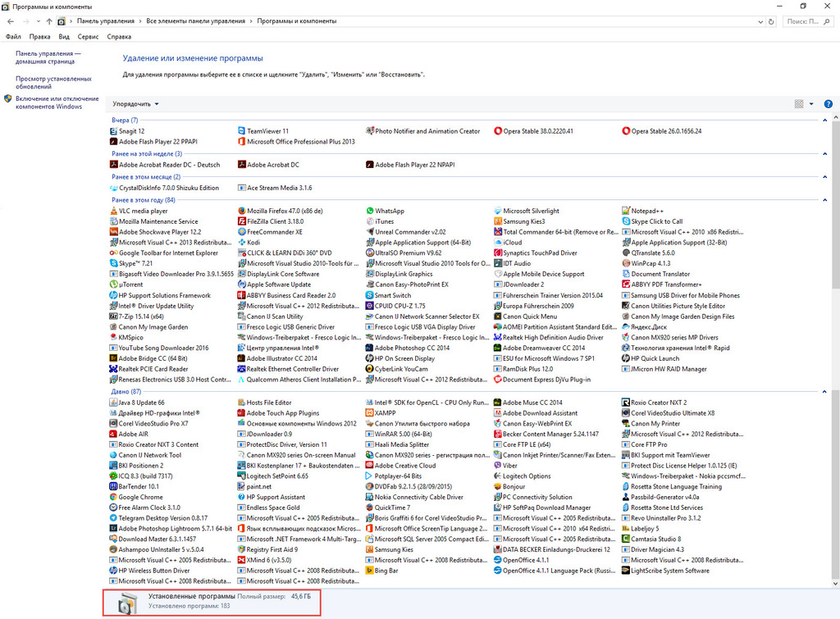
Task: Click in the search field Поиск
Action: click(x=808, y=21)
